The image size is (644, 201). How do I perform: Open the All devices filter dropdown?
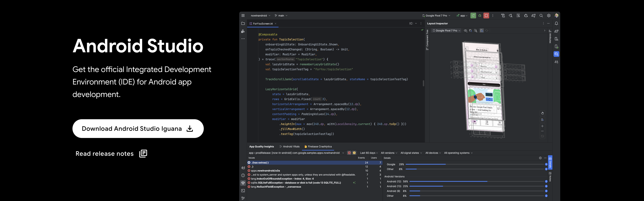pos(433,153)
